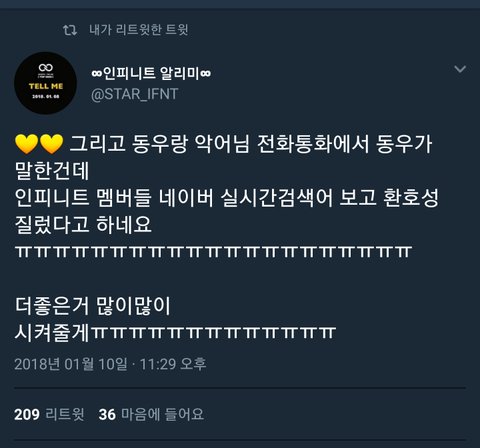Click the retweet arrows icon at top
The height and width of the screenshot is (448, 480).
coord(70,30)
